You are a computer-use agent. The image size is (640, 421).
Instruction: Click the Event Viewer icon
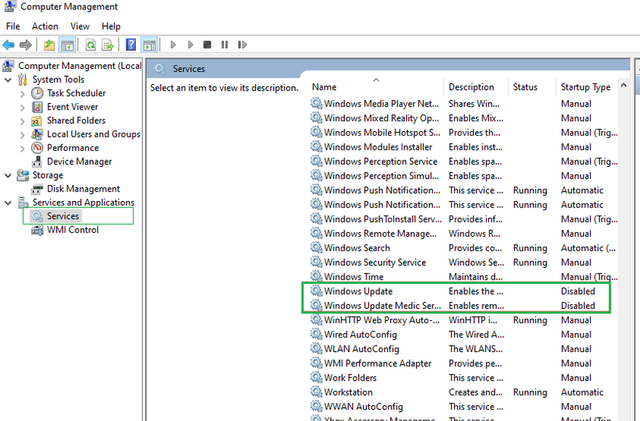click(x=37, y=107)
